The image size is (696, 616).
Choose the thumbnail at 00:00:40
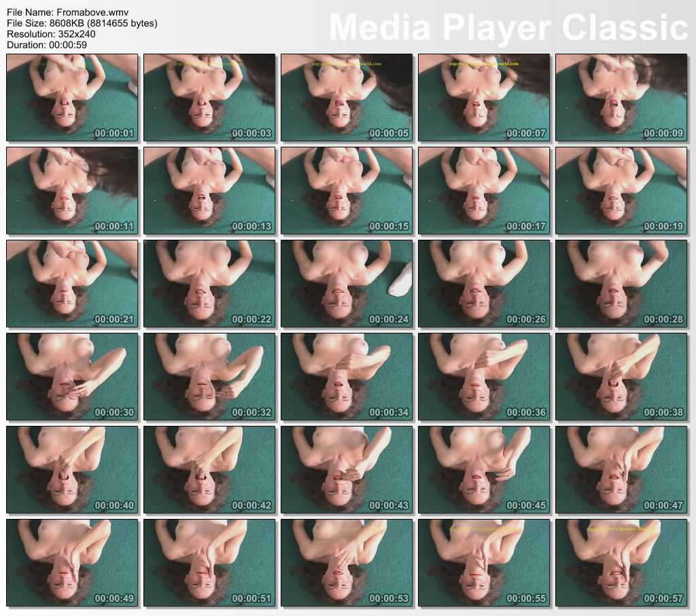click(x=72, y=470)
